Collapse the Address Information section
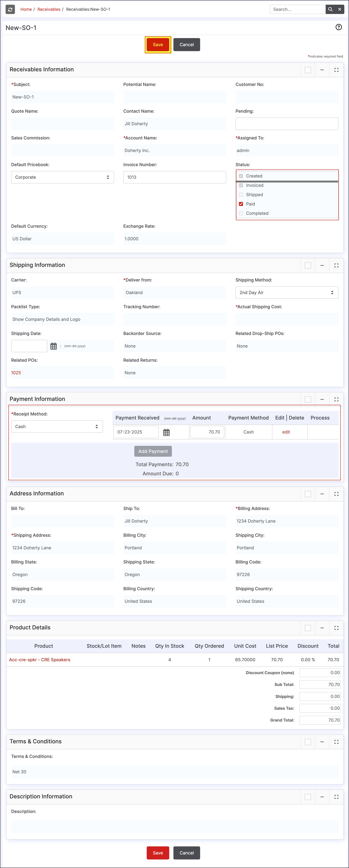349x868 pixels. (322, 494)
